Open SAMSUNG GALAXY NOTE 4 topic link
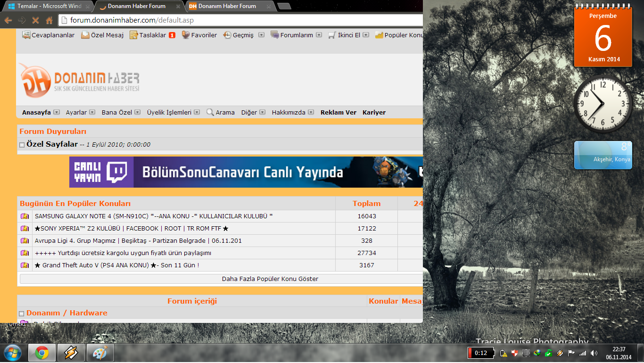The image size is (644, 363). tap(154, 216)
